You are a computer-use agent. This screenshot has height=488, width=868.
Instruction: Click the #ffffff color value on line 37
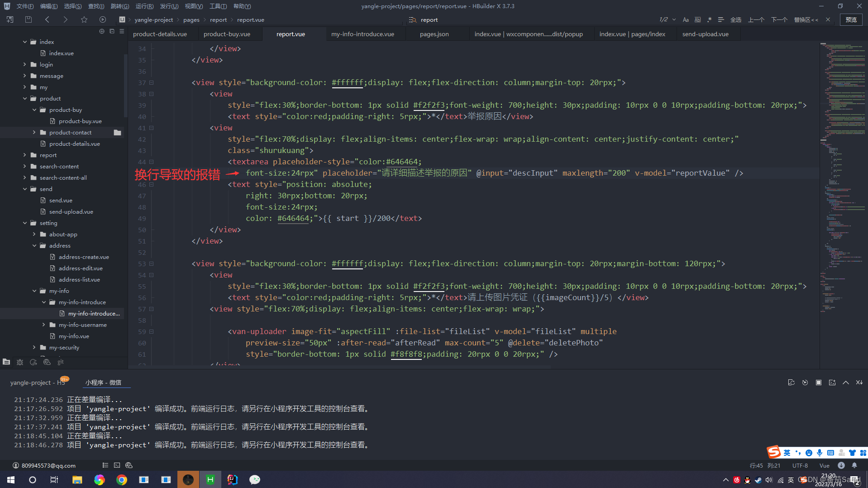(347, 82)
